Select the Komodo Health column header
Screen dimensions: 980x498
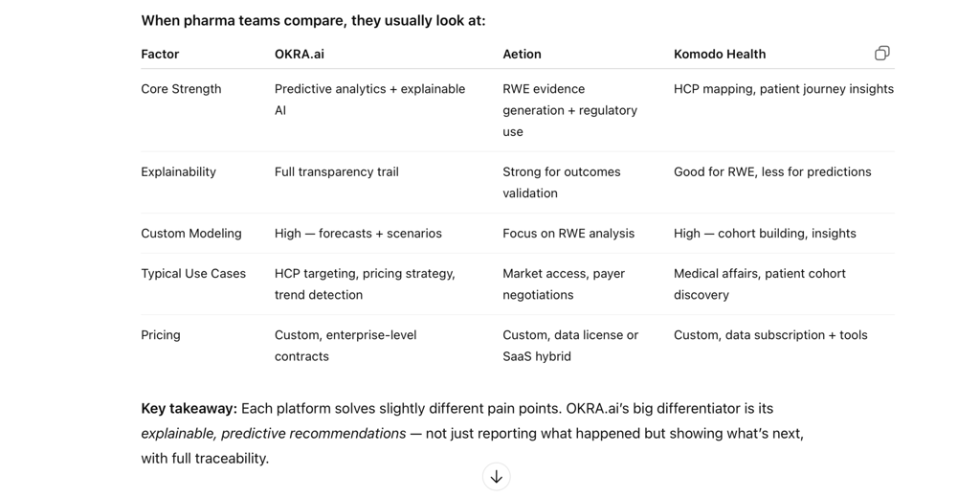click(x=720, y=54)
